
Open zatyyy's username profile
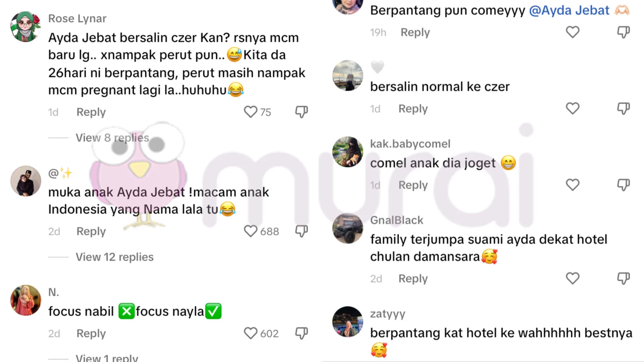(x=387, y=314)
